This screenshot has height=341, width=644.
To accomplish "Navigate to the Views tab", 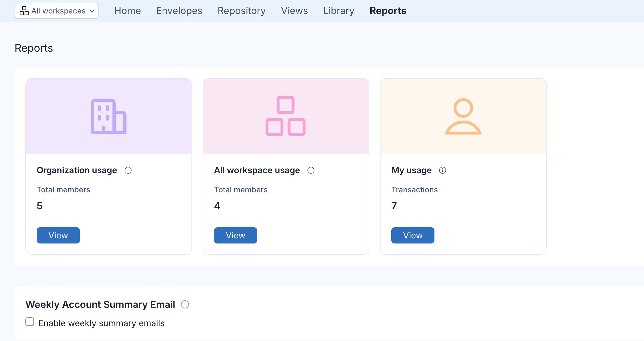I will pyautogui.click(x=294, y=11).
